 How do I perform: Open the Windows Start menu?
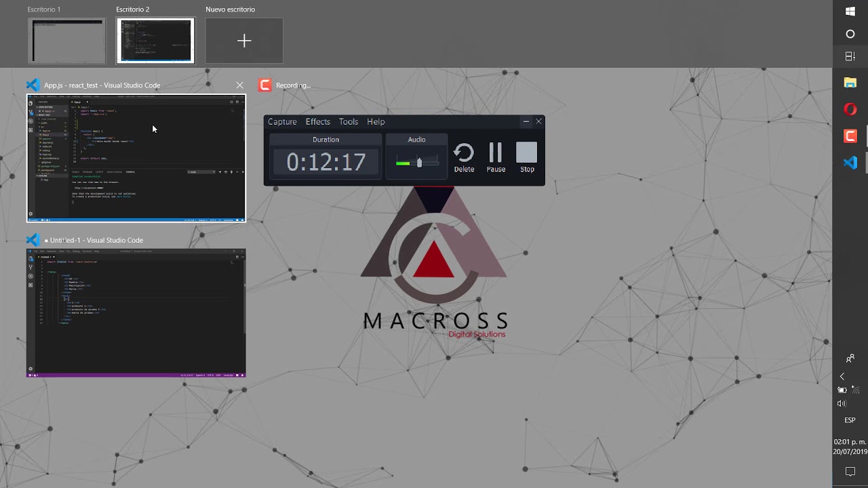tap(850, 12)
